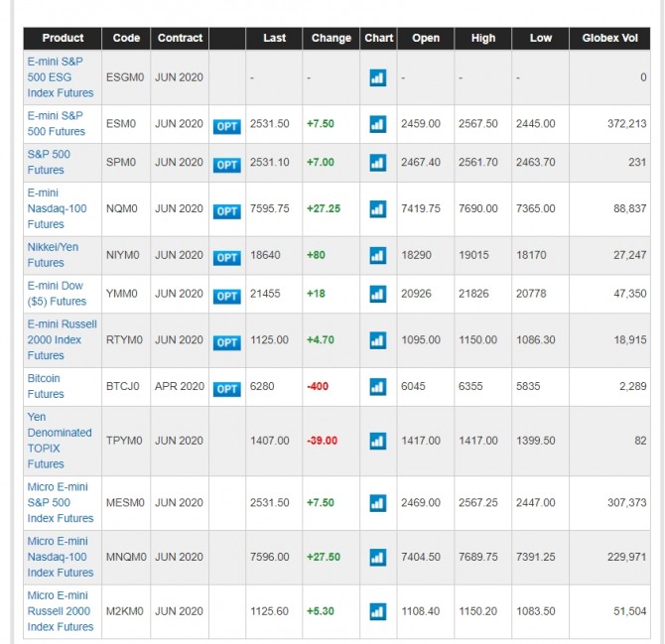
Task: Open chart for E-mini S&P 500 Futures
Action: (377, 124)
